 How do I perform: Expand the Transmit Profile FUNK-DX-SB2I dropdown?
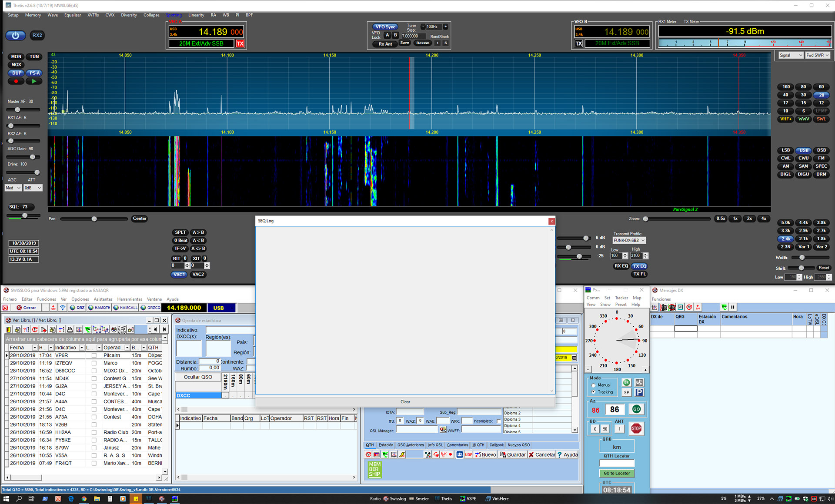(629, 240)
